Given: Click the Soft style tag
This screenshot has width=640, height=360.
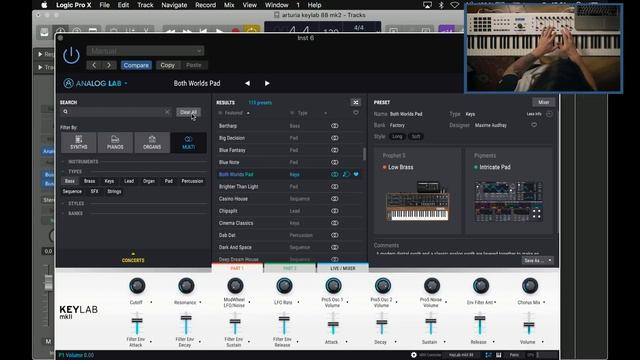Looking at the screenshot, I should tap(416, 136).
